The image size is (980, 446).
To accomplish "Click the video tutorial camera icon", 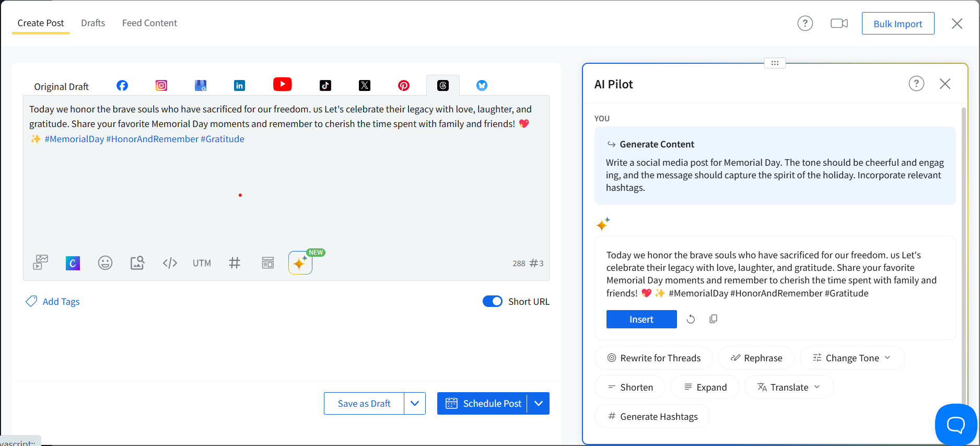I will point(839,24).
